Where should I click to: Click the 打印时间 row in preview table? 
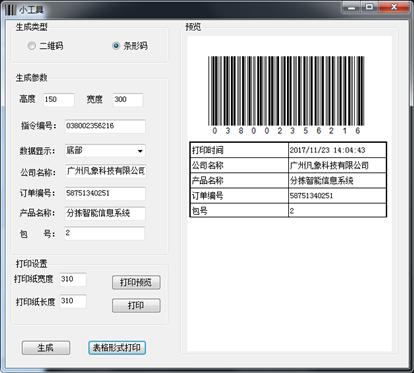tap(288, 150)
